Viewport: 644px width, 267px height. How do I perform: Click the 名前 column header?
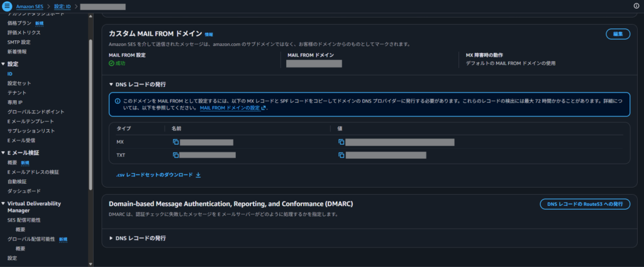[177, 128]
